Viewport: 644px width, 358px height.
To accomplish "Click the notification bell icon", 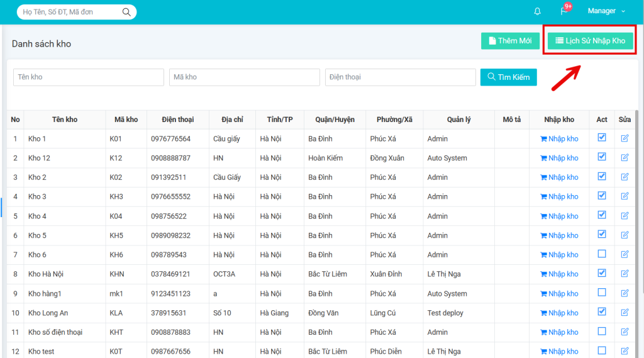I will (x=537, y=11).
